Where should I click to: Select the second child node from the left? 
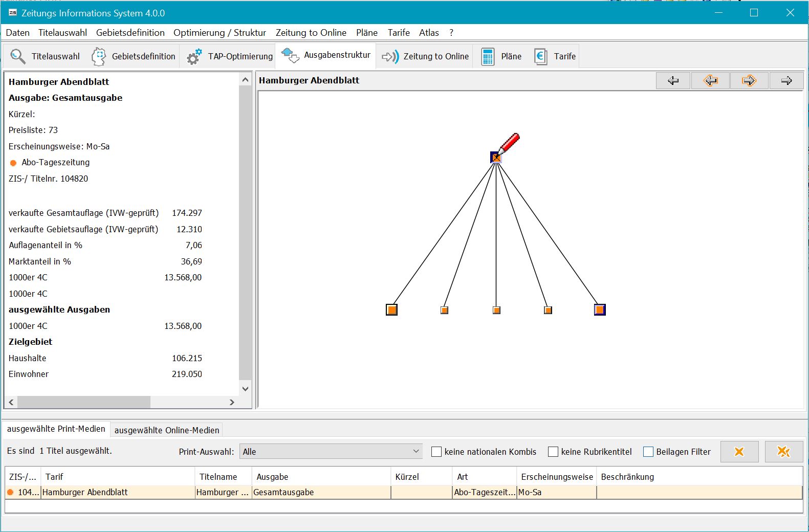click(444, 310)
